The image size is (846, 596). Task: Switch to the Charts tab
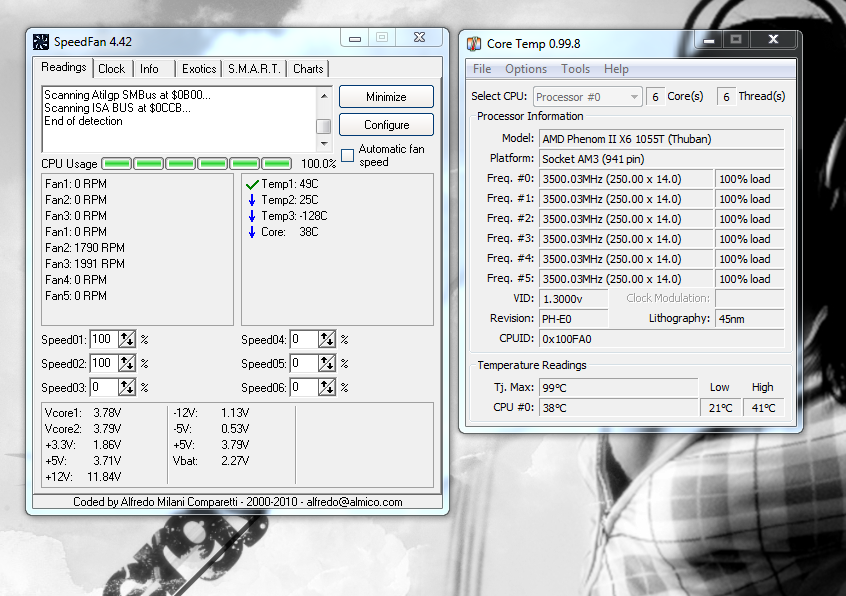308,69
